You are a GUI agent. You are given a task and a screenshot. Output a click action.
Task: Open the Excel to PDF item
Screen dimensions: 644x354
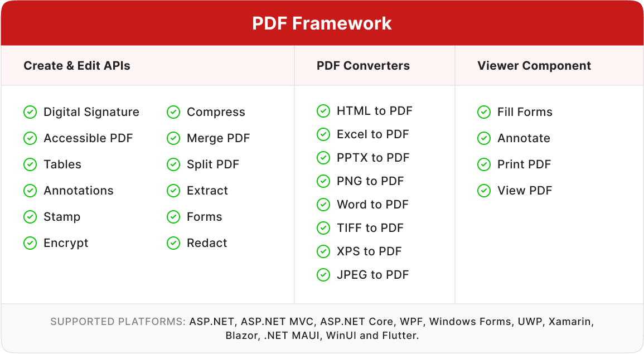[x=372, y=134]
